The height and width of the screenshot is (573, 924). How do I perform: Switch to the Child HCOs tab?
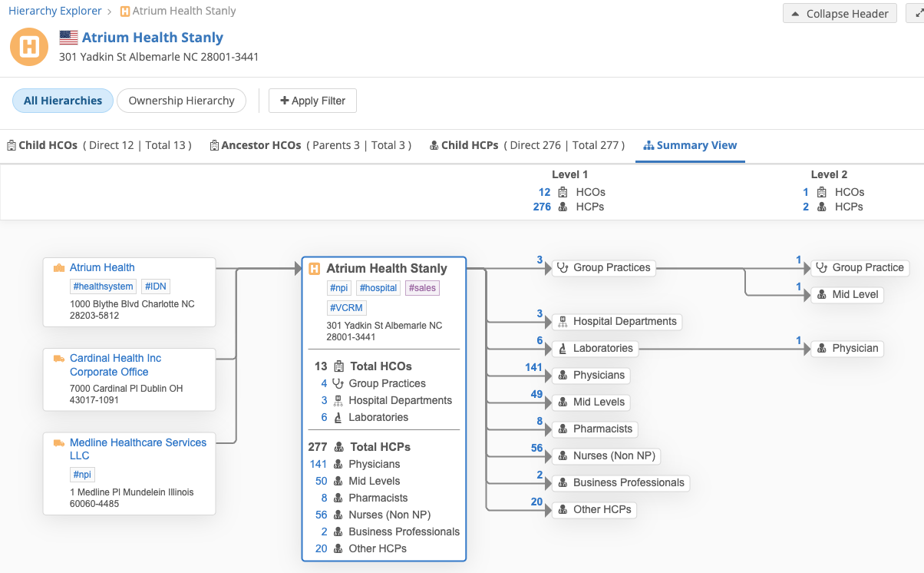[99, 145]
